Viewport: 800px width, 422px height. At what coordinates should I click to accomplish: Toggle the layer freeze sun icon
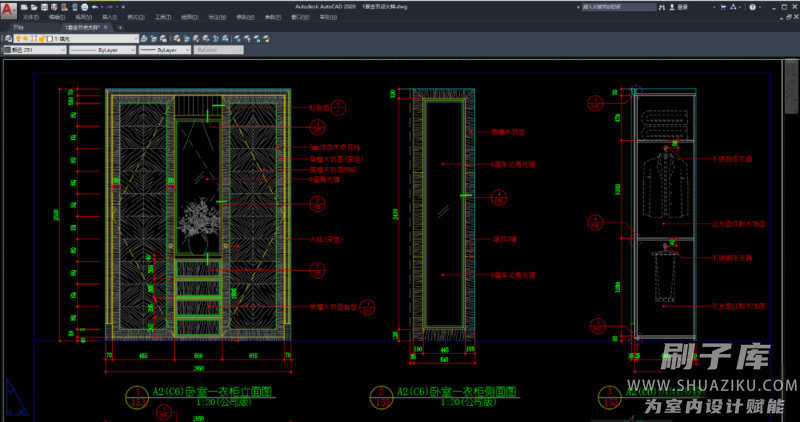[28, 37]
